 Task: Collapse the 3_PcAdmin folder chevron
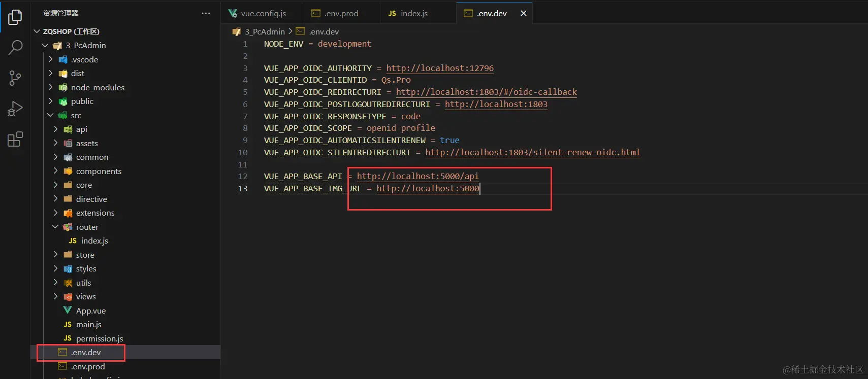pyautogui.click(x=45, y=45)
